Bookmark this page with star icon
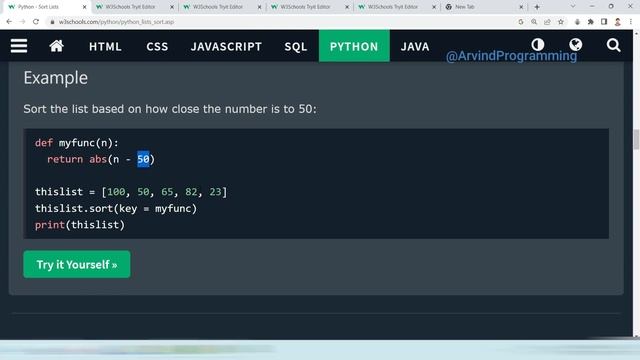The width and height of the screenshot is (640, 360). [x=561, y=22]
